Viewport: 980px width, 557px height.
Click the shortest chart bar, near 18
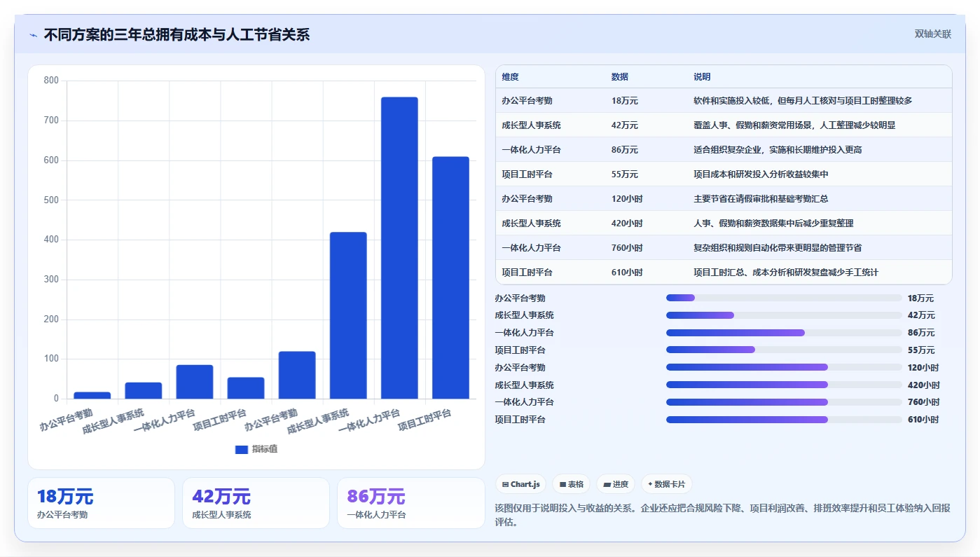[92, 395]
